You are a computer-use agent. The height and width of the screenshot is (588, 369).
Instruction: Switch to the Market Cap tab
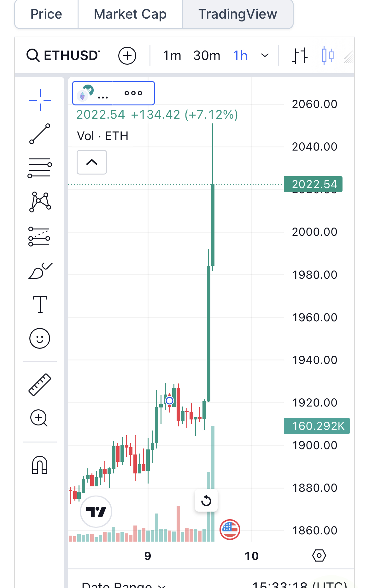point(130,14)
